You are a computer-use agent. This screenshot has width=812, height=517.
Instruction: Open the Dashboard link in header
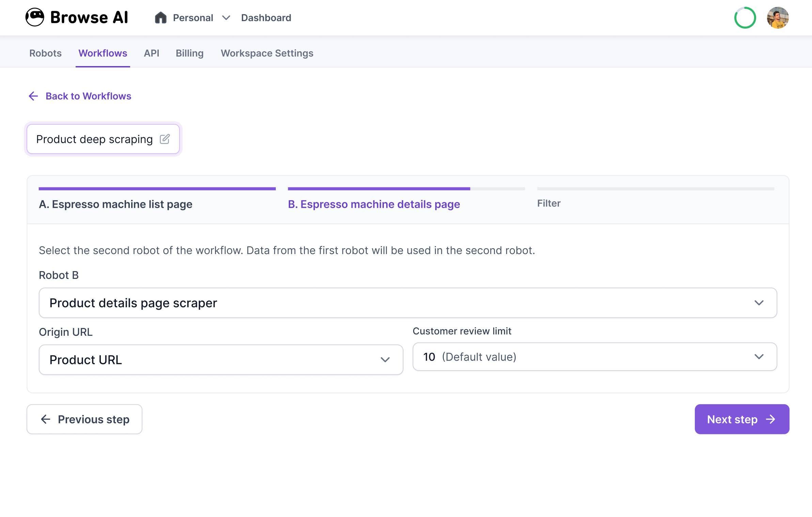click(x=266, y=18)
